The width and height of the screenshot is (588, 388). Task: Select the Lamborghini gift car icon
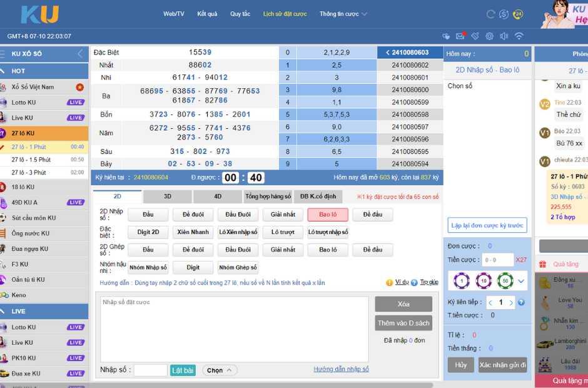click(x=544, y=344)
